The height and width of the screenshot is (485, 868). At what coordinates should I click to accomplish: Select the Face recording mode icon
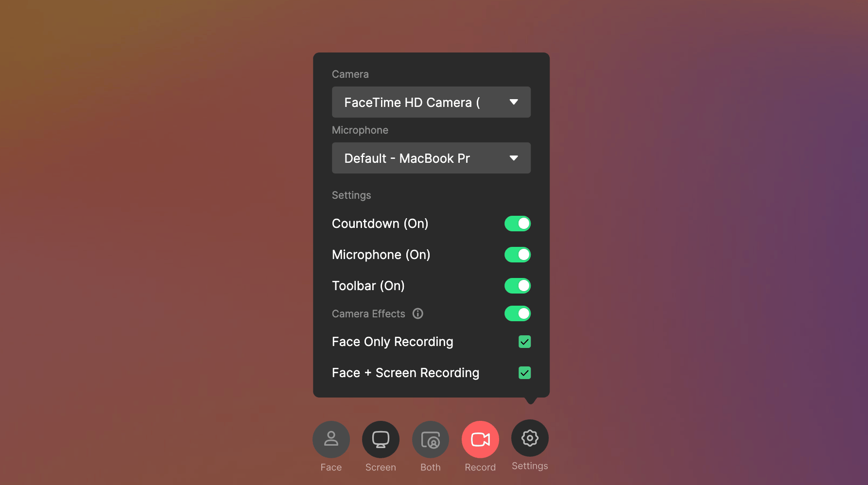coord(331,439)
